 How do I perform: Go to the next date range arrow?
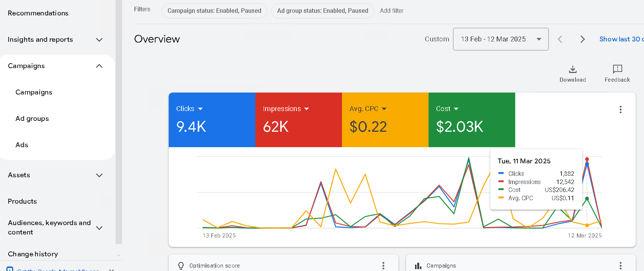click(x=582, y=39)
